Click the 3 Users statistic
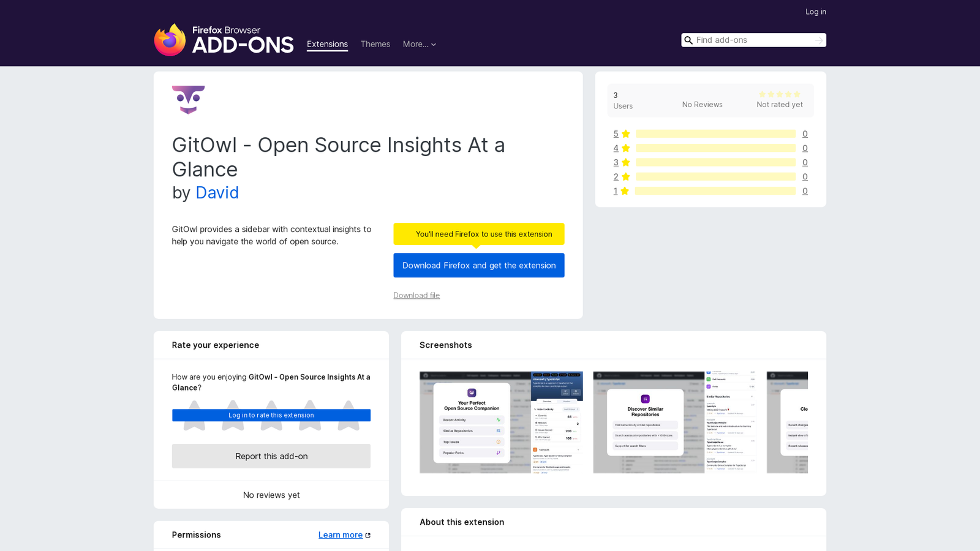The width and height of the screenshot is (980, 551). click(x=623, y=100)
